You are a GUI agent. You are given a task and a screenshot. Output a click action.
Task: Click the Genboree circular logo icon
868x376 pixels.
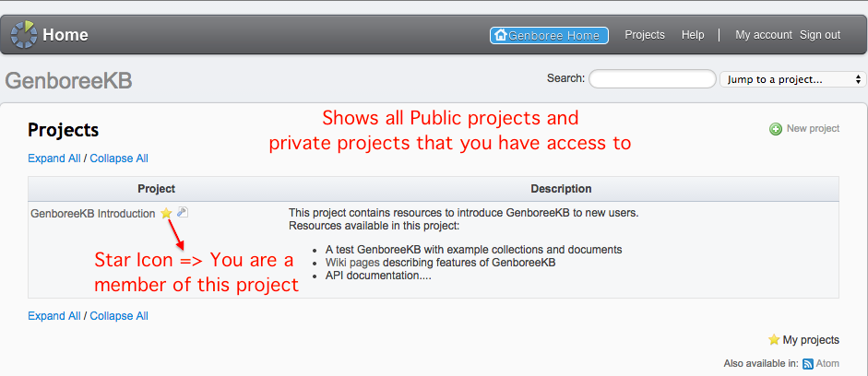pyautogui.click(x=24, y=35)
